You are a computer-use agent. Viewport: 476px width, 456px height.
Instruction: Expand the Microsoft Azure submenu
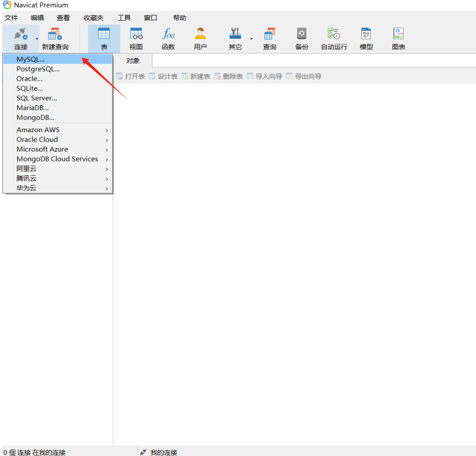click(58, 149)
